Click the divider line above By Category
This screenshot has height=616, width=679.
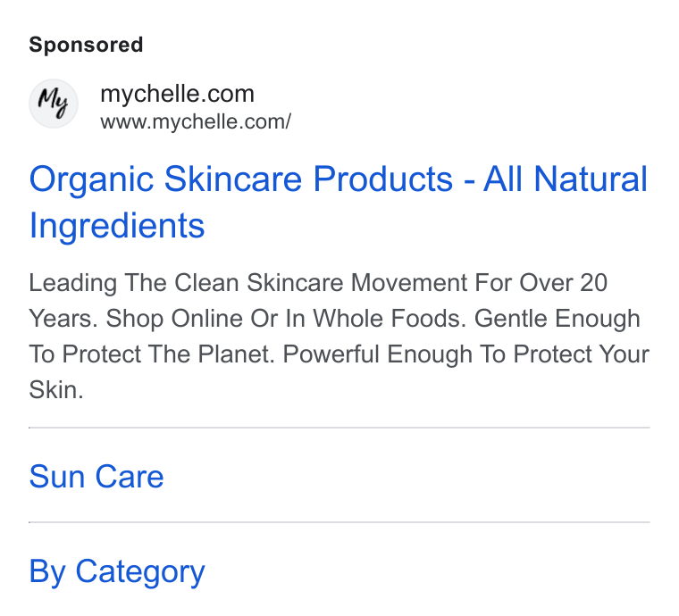pyautogui.click(x=339, y=522)
